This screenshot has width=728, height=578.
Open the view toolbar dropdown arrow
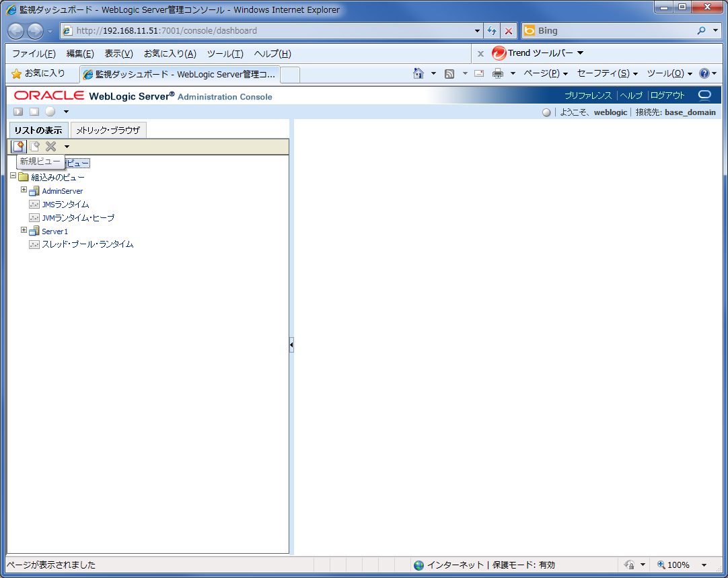67,147
